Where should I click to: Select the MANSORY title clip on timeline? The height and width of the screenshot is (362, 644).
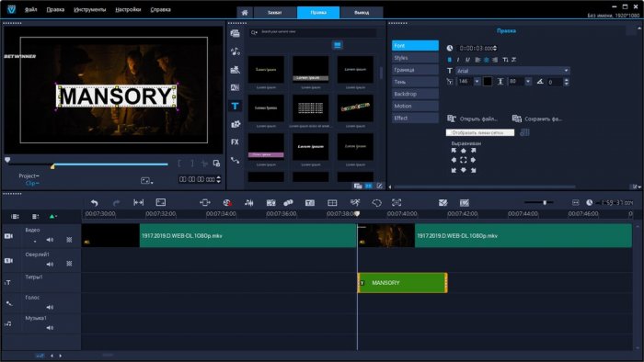(403, 283)
